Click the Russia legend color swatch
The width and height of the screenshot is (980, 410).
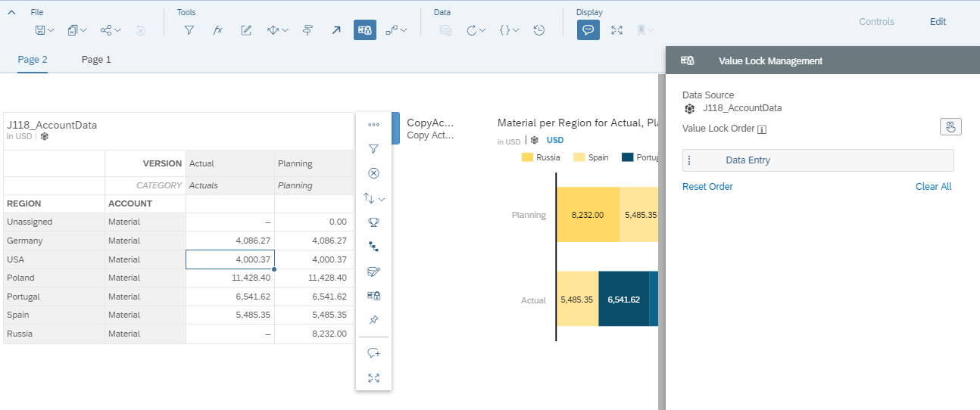point(527,157)
